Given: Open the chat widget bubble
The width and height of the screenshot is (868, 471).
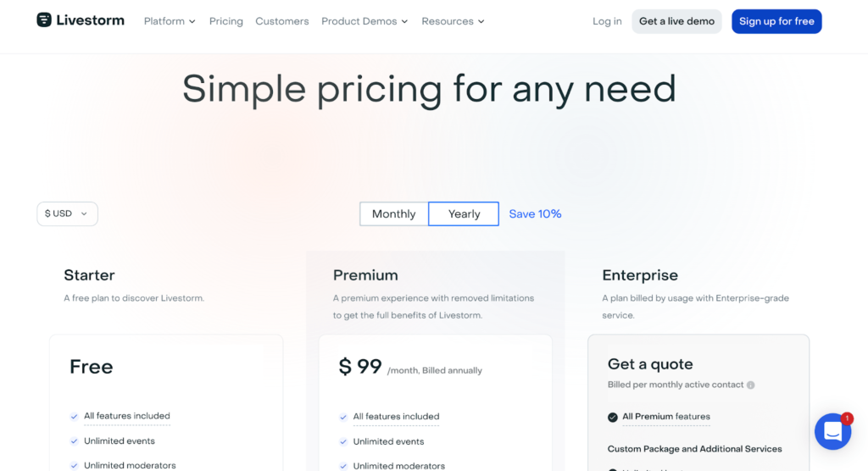Looking at the screenshot, I should click(832, 432).
